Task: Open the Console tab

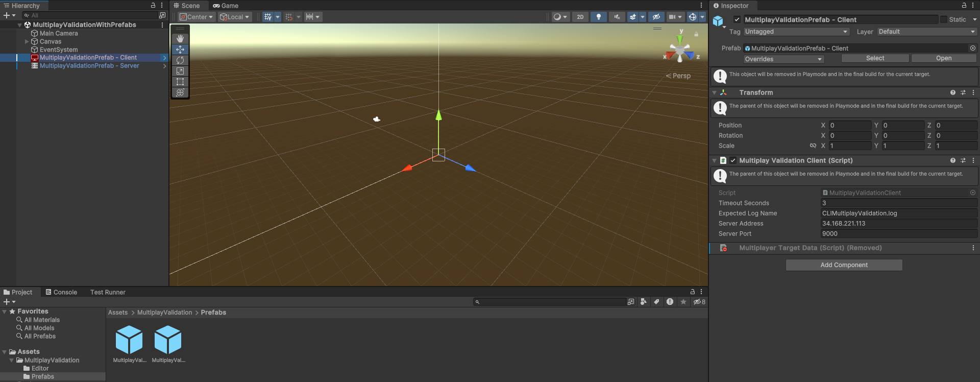Action: tap(61, 292)
